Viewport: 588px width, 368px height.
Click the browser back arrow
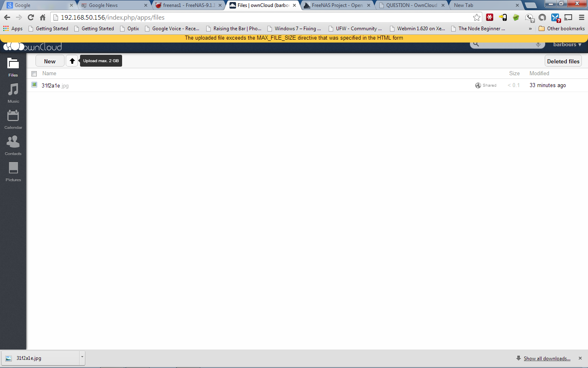[7, 17]
